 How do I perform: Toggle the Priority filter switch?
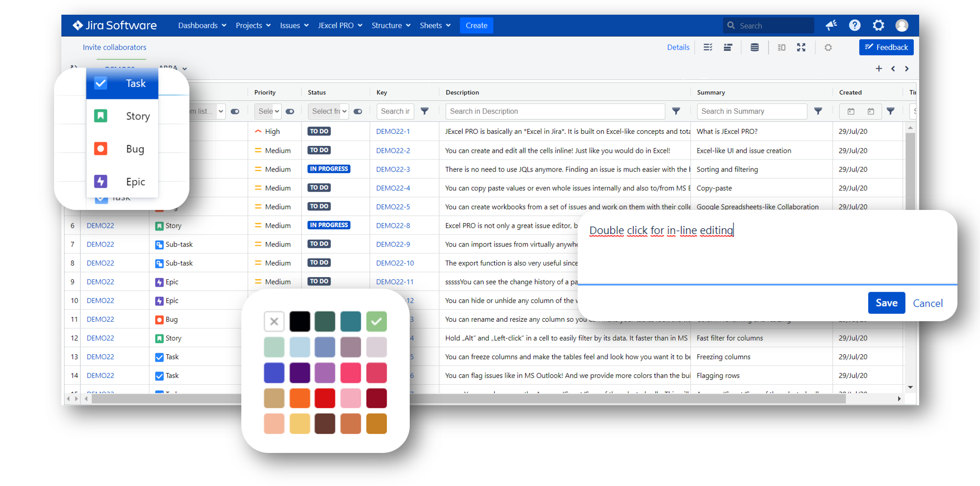(290, 111)
